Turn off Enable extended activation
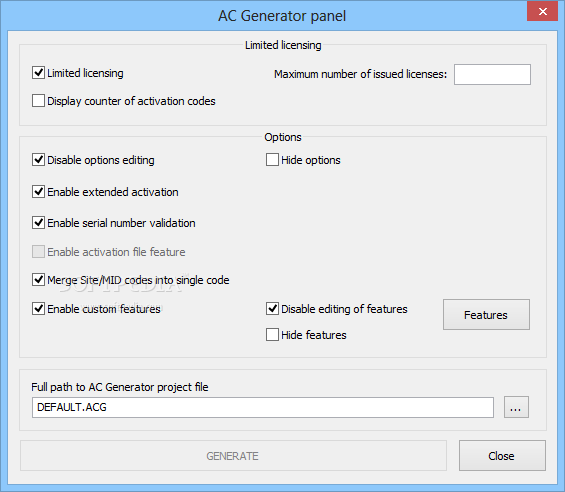The height and width of the screenshot is (492, 565). click(38, 192)
